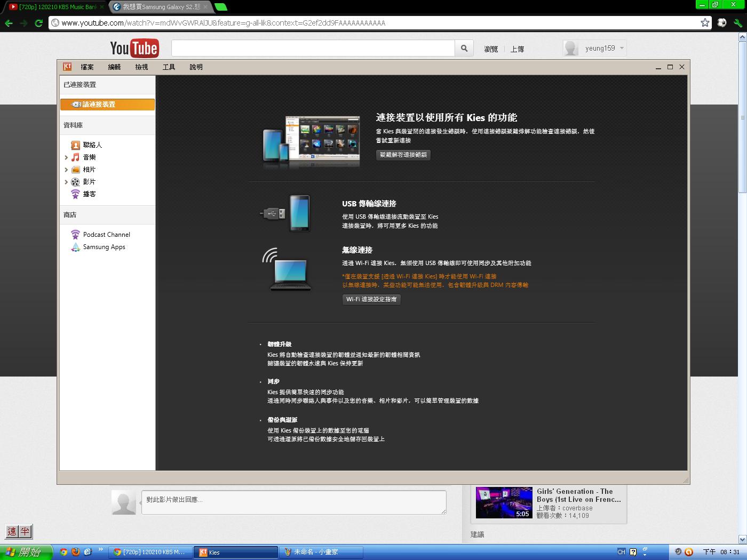747x560 pixels.
Task: Open the 說明 menu in Kies
Action: [196, 67]
